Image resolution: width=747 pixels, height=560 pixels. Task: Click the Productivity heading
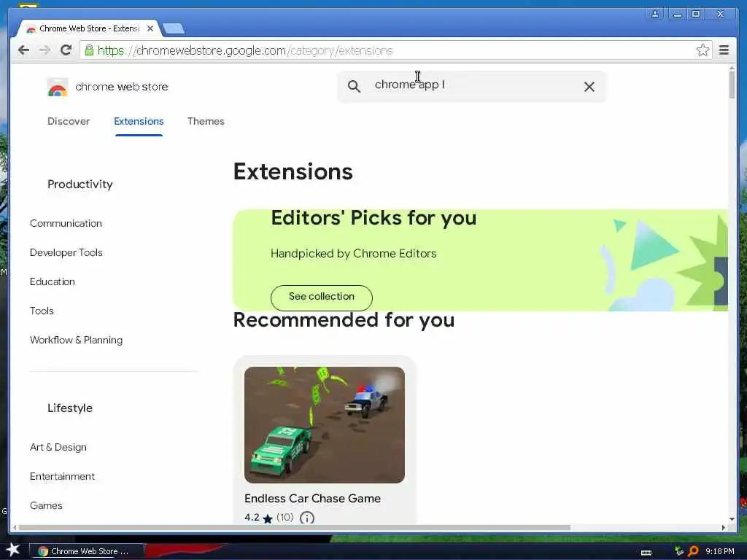click(80, 184)
